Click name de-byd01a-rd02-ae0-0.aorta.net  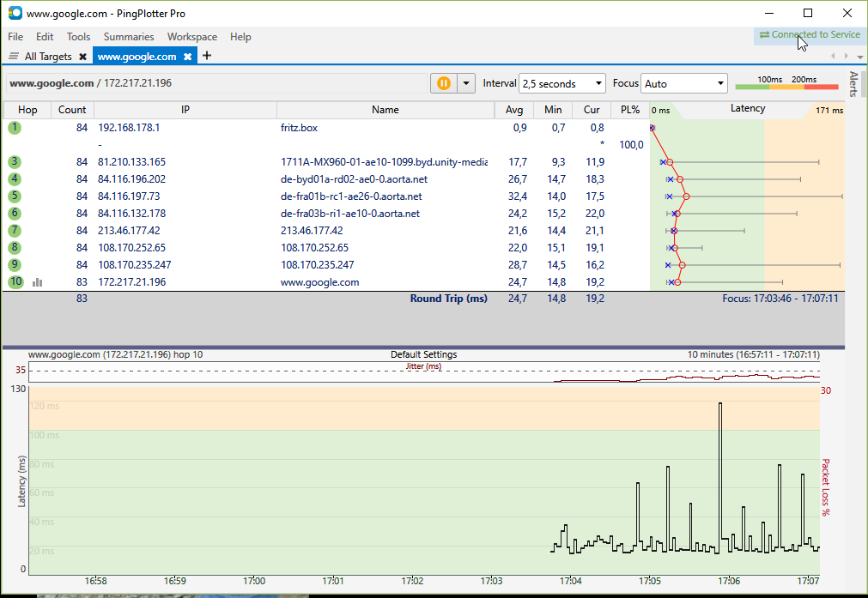(354, 179)
